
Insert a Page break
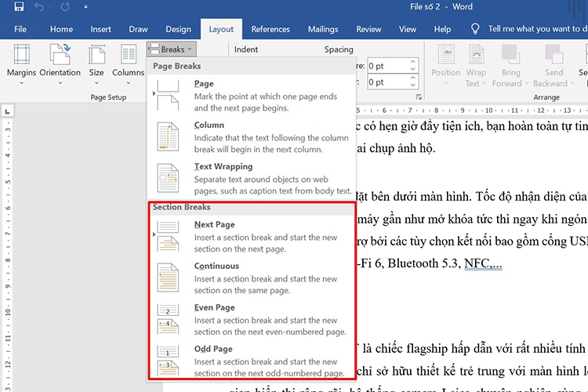click(251, 96)
